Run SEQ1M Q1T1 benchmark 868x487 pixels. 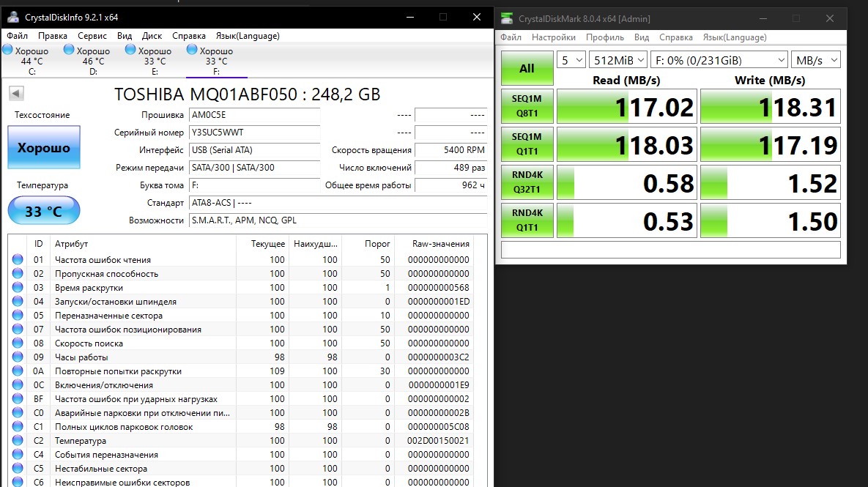(x=527, y=144)
